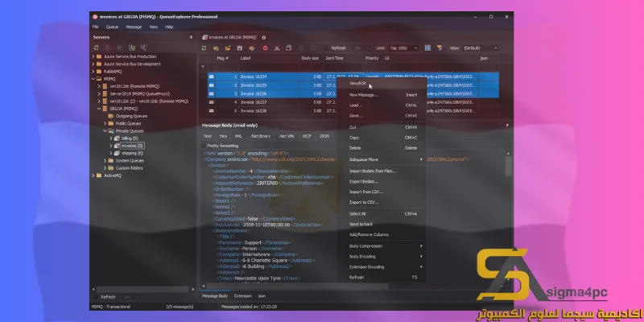The width and height of the screenshot is (644, 322).
Task: Choose View/Edit in the context menu
Action: tap(382, 84)
